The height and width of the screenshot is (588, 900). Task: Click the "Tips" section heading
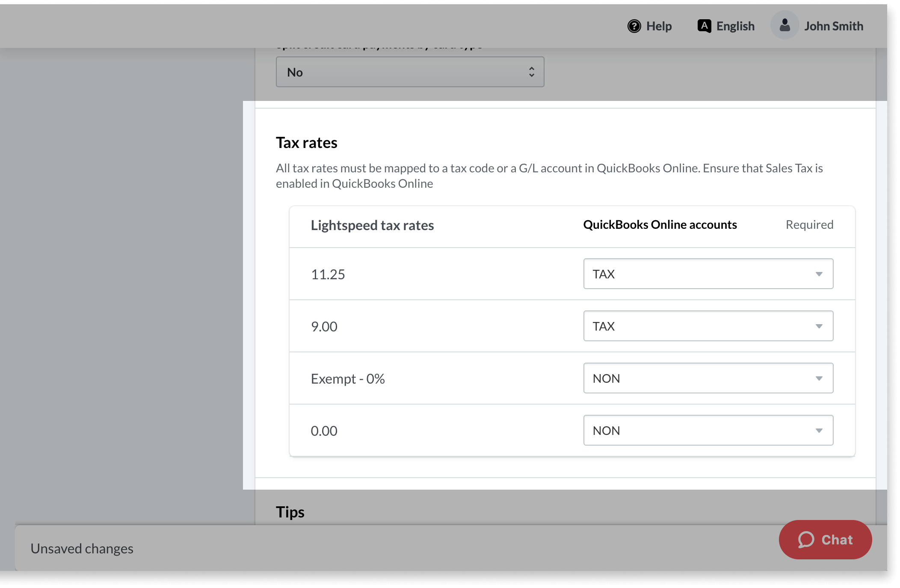point(290,512)
